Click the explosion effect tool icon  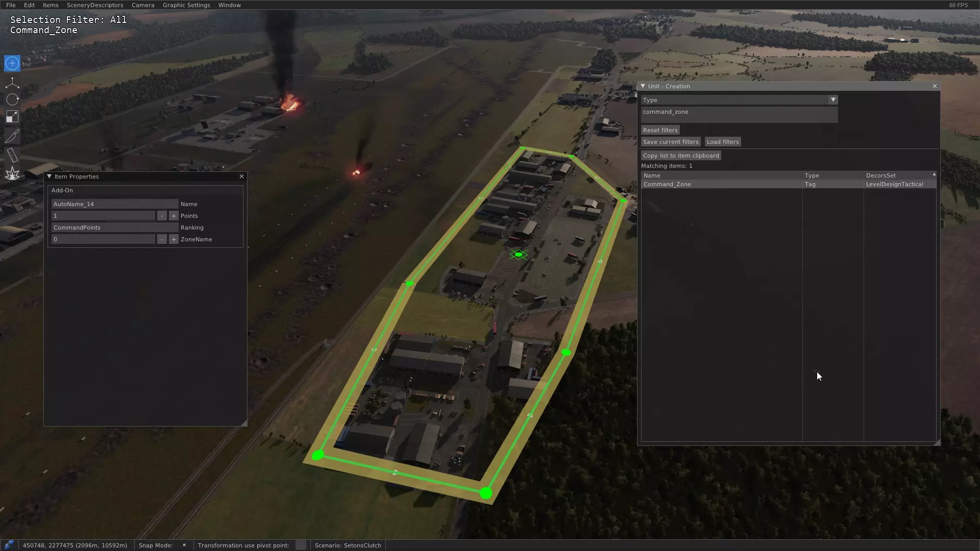tap(12, 174)
